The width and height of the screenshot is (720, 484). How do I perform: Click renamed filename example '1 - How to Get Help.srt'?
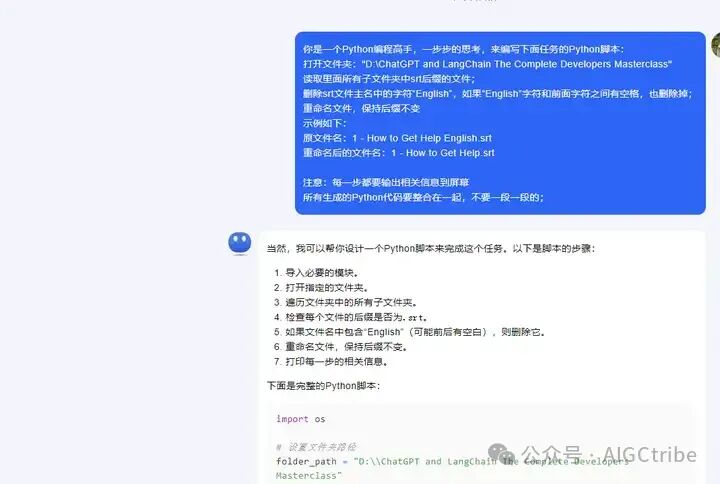click(x=443, y=153)
